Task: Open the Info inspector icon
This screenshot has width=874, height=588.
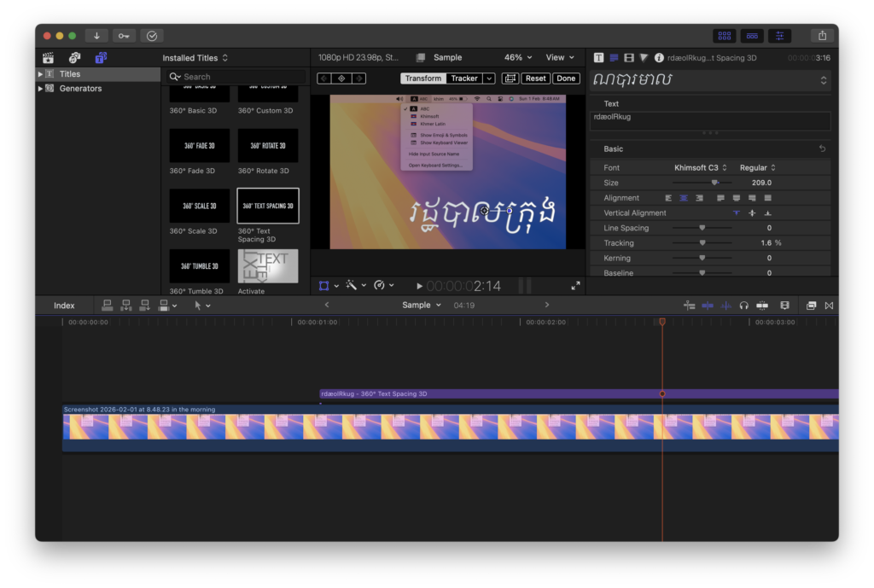Action: [659, 58]
